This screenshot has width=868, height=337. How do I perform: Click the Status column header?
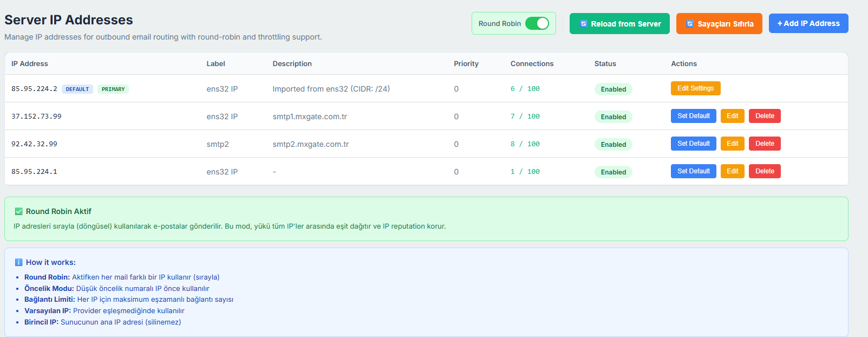coord(605,63)
